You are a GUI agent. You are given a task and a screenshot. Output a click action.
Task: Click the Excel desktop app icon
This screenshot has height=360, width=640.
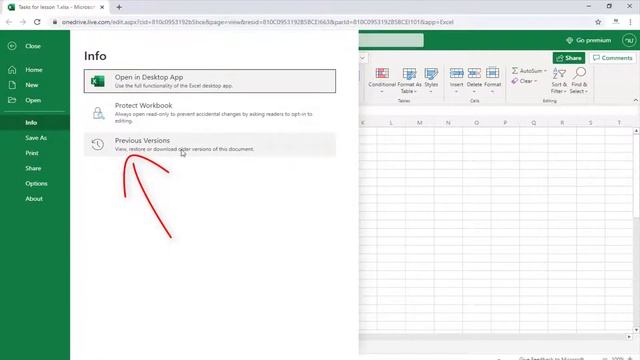pos(98,81)
